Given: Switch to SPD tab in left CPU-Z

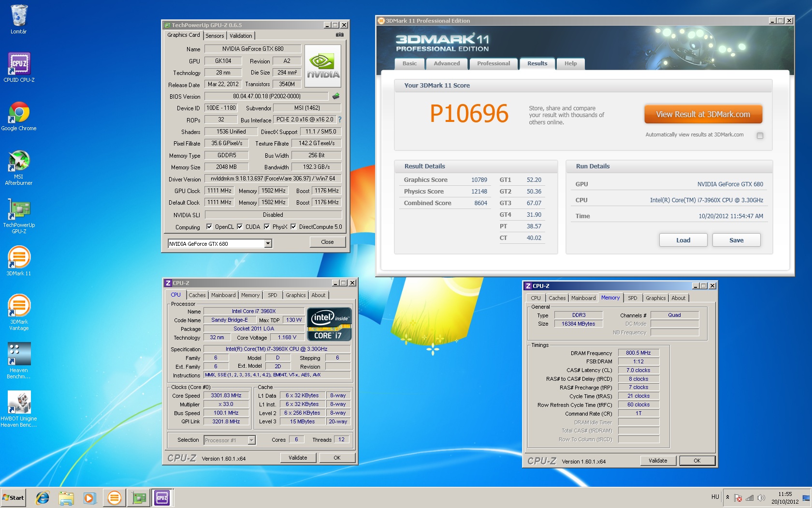Looking at the screenshot, I should (273, 295).
